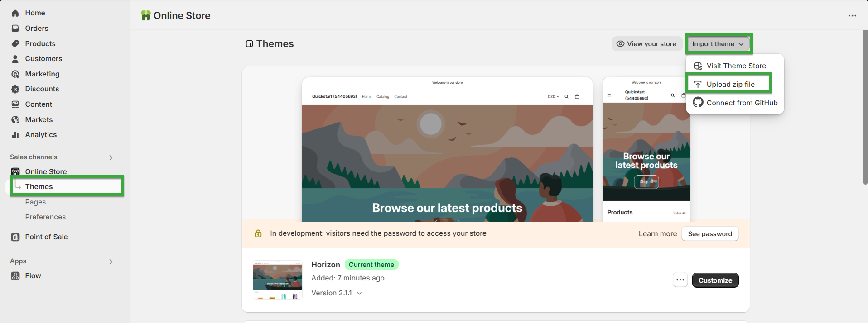Click the Markets globe icon

click(x=15, y=120)
